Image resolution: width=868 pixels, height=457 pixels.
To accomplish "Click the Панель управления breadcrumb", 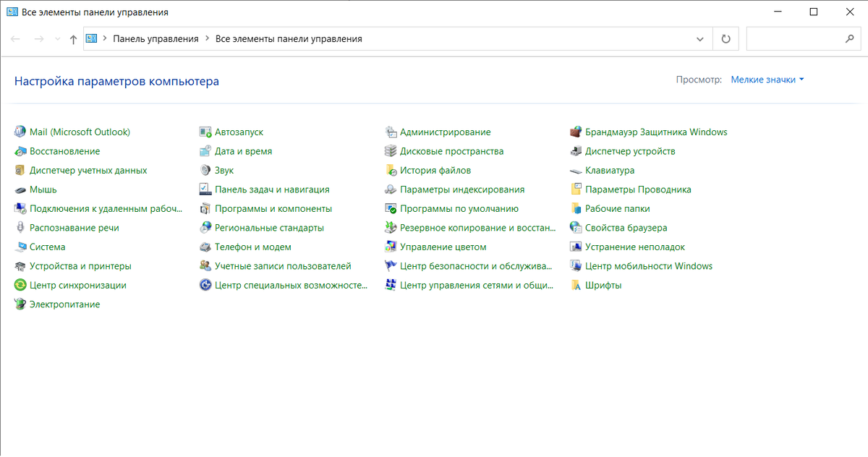I will point(156,39).
